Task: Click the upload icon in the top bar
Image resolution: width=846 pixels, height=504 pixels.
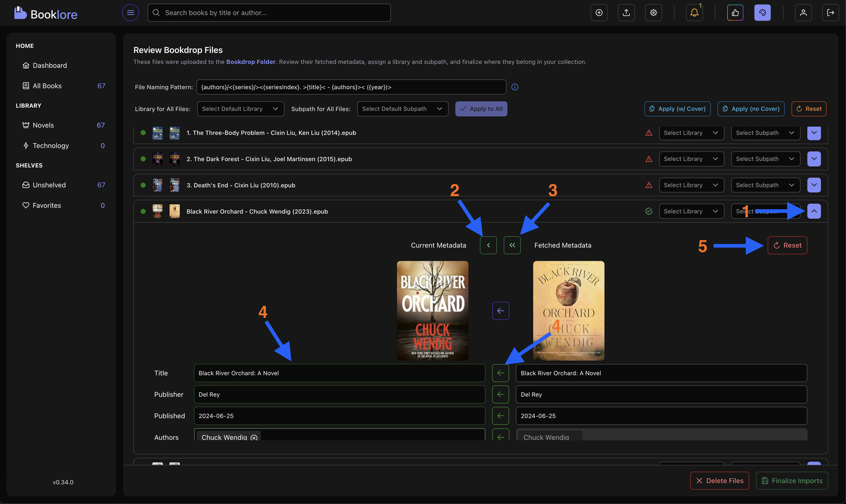Action: point(626,12)
